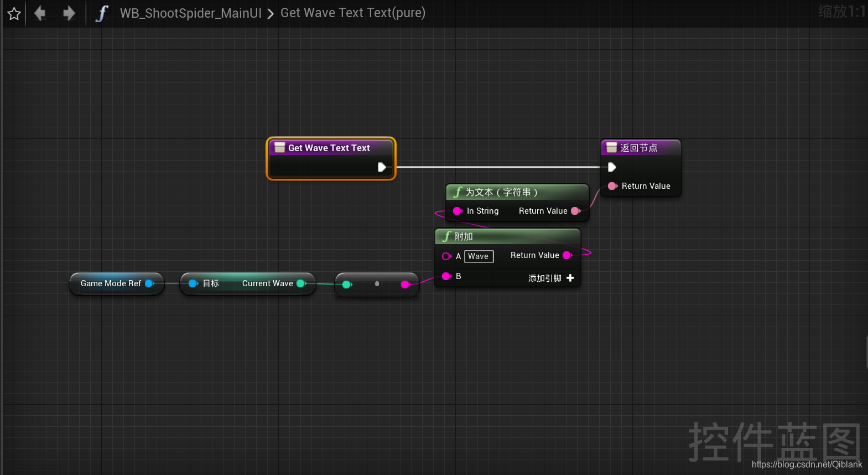Edit the Wave text field on pin A
The height and width of the screenshot is (475, 868).
point(479,256)
